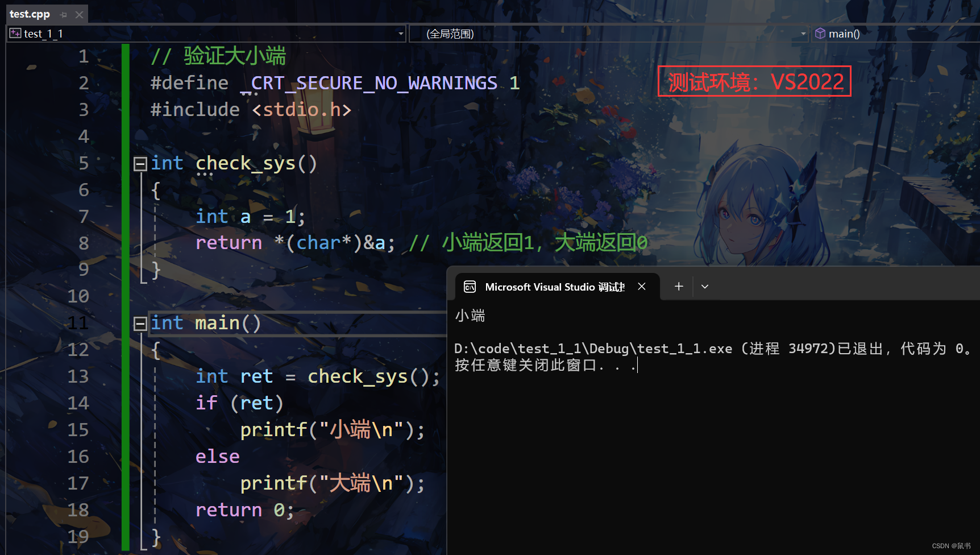
Task: Click the 'int ret = check_sys();' line
Action: pyautogui.click(x=318, y=376)
